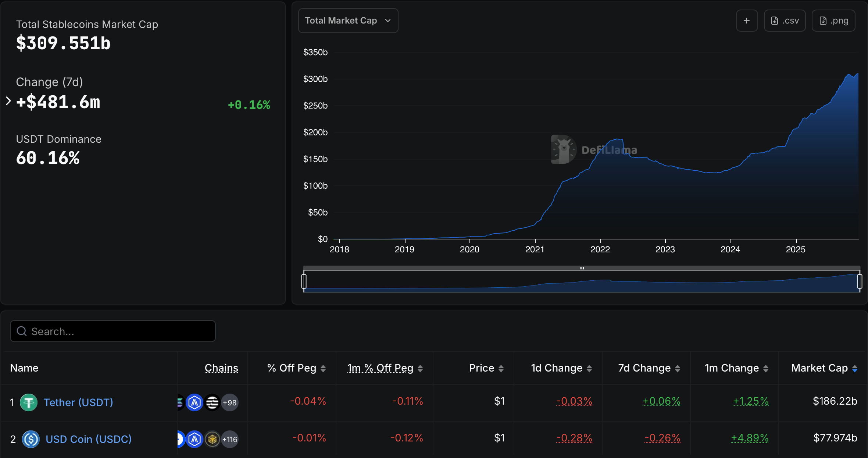Click the search magnifier icon

pos(22,331)
